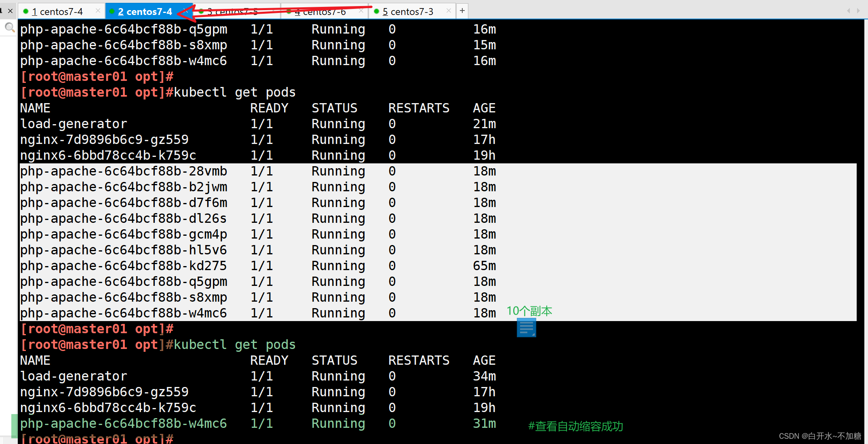
Task: Click pod name php-apache-6c64bcf88b-kd275 in highlighted list
Action: [123, 266]
